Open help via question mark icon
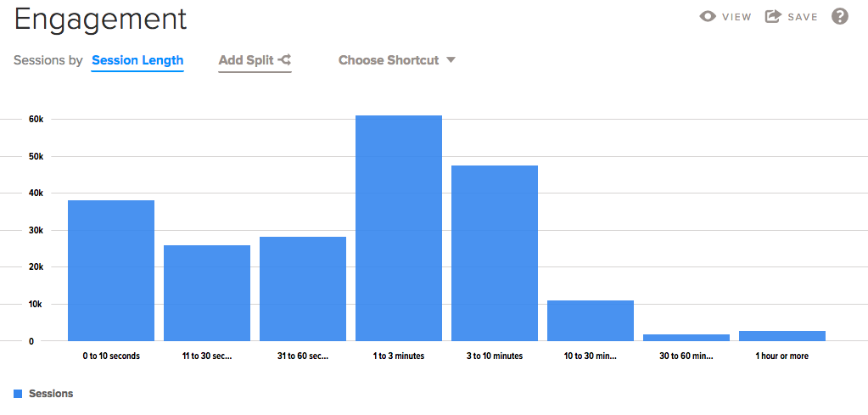868x415 pixels. [x=839, y=16]
